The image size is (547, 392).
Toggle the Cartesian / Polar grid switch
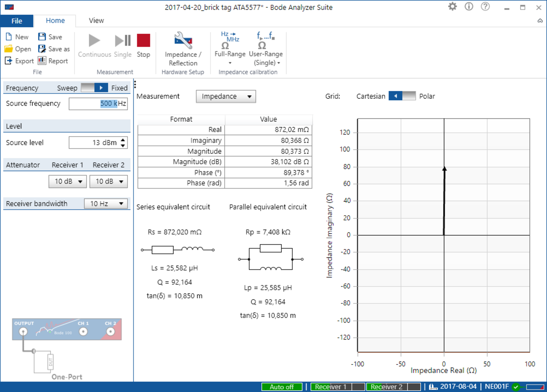pyautogui.click(x=402, y=96)
